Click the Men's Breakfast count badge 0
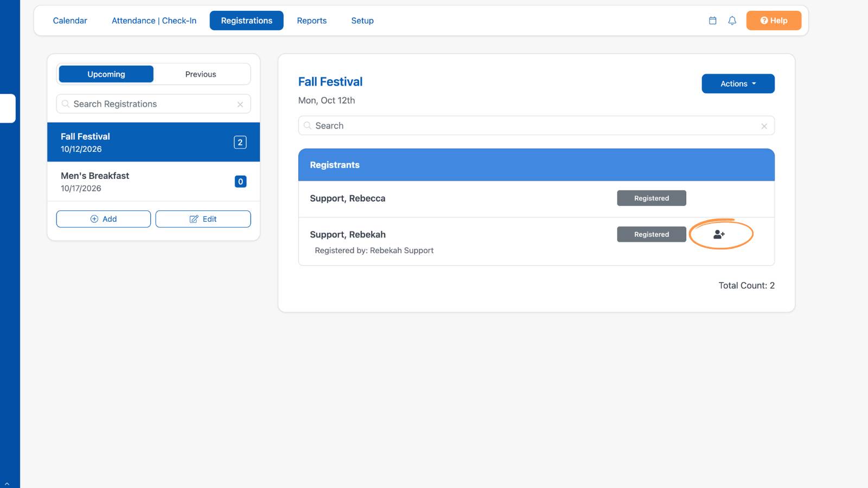This screenshot has width=868, height=488. 240,182
